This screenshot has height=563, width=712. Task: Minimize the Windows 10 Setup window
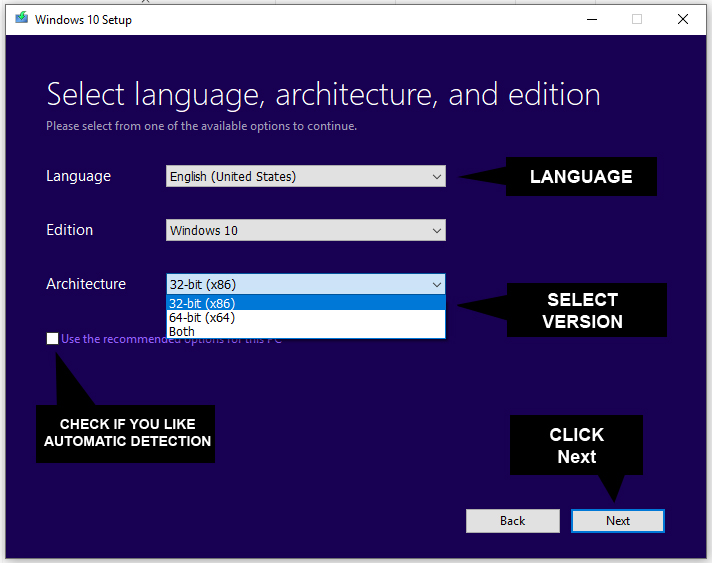coord(592,20)
